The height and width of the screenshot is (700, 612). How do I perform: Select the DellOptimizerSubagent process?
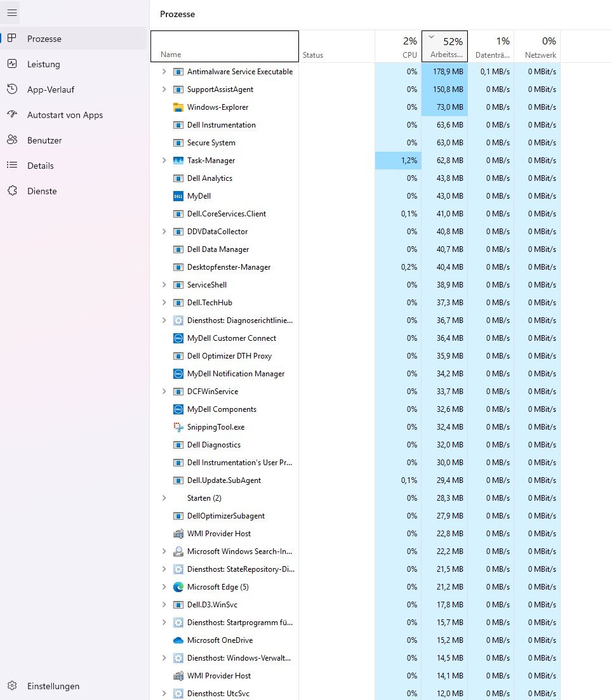pyautogui.click(x=356, y=515)
